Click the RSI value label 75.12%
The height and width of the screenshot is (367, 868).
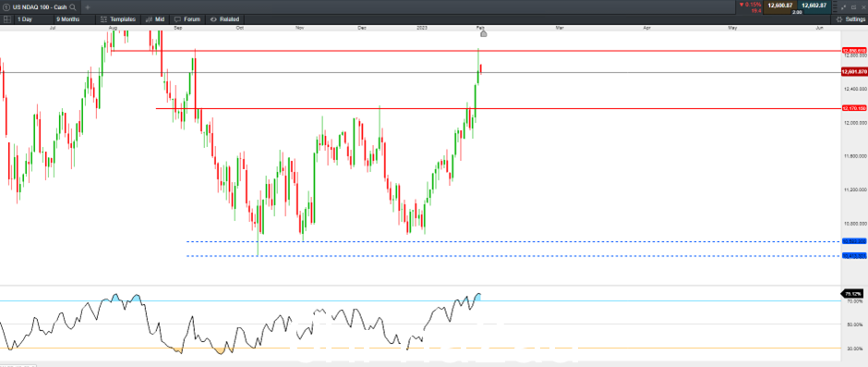point(853,294)
